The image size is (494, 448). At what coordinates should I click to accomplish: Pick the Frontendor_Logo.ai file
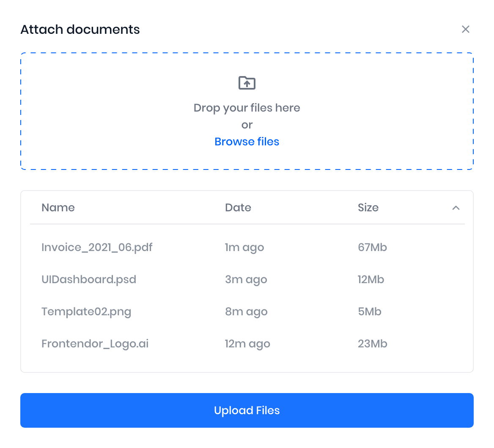95,344
